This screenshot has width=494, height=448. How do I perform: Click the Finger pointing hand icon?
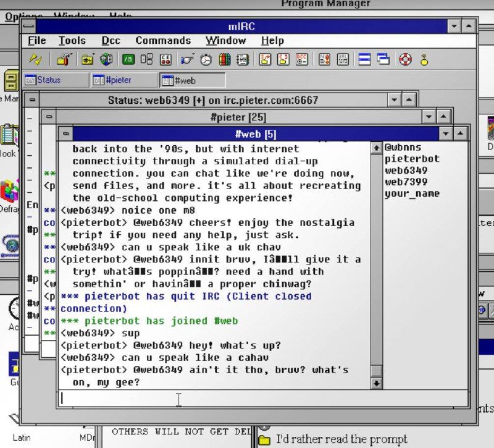coord(187,59)
